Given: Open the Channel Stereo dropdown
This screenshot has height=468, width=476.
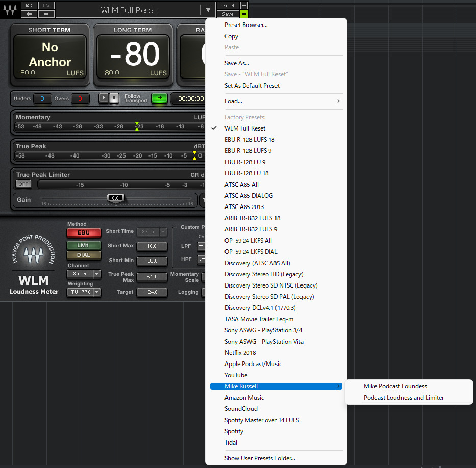Looking at the screenshot, I should pyautogui.click(x=83, y=274).
